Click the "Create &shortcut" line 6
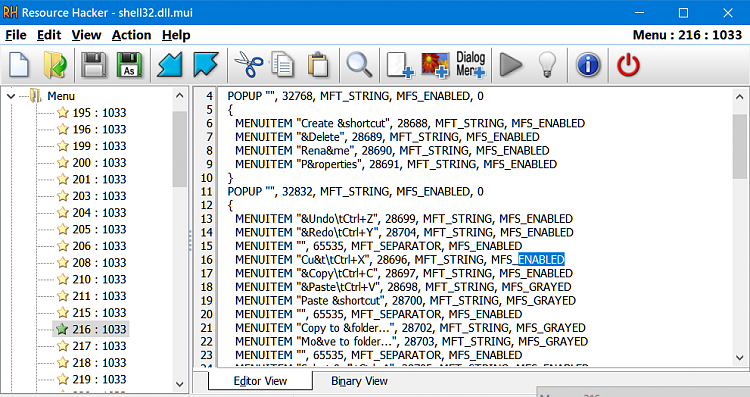The height and width of the screenshot is (397, 750). (410, 123)
